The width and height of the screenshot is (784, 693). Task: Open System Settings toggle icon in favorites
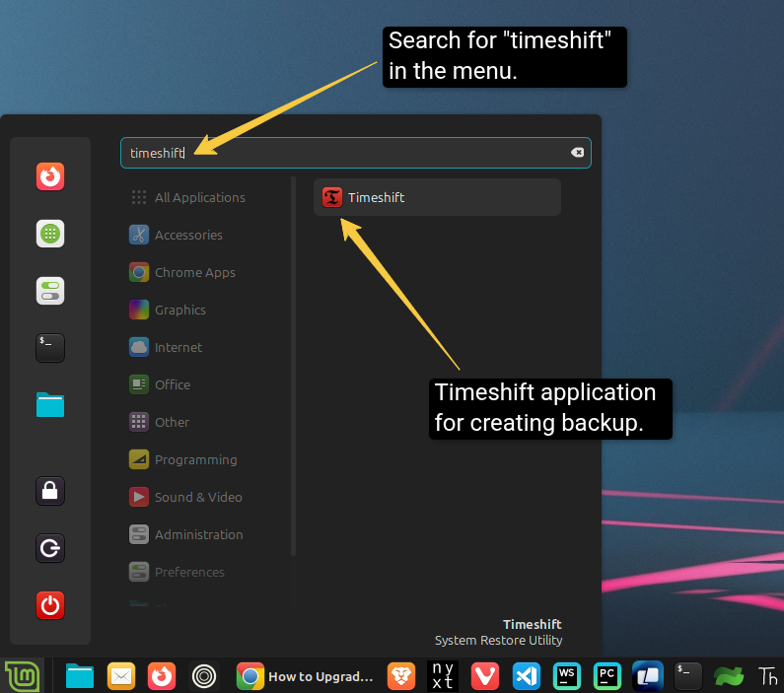(x=50, y=291)
